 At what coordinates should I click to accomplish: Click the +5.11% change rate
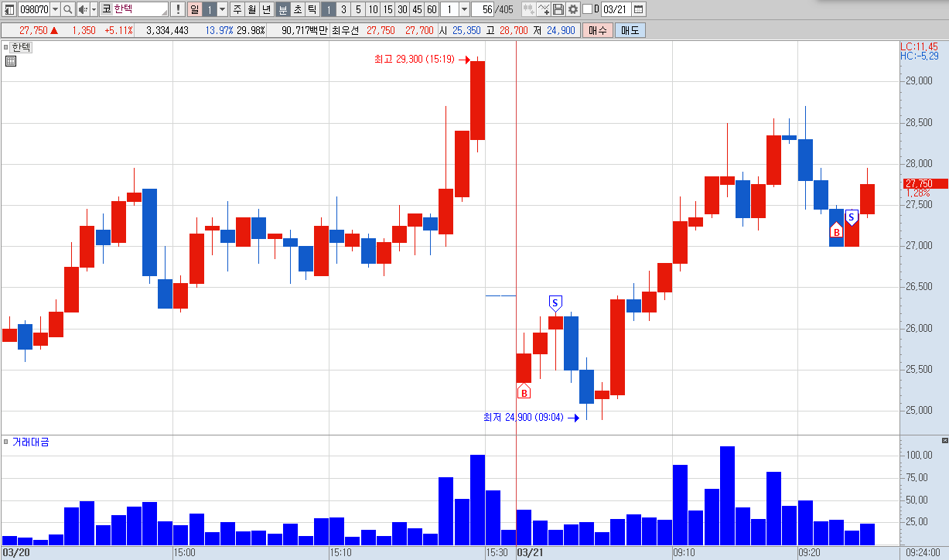[118, 30]
